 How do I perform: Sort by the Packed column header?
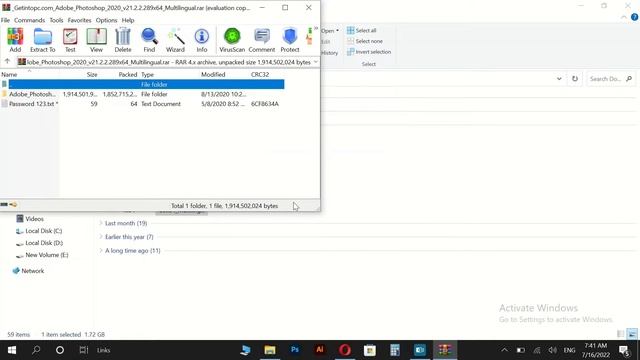click(x=128, y=74)
